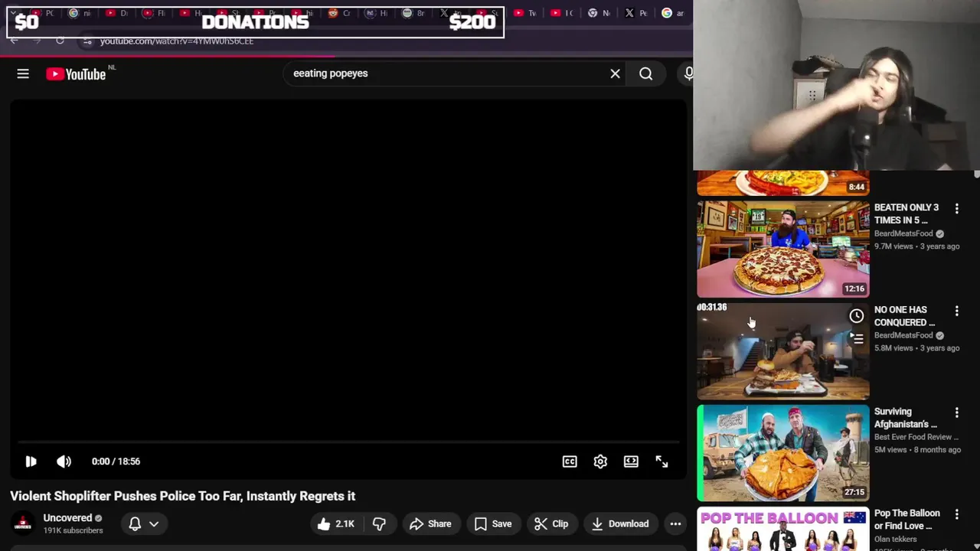Toggle closed captions CC button
Viewport: 980px width, 551px height.
click(x=570, y=461)
